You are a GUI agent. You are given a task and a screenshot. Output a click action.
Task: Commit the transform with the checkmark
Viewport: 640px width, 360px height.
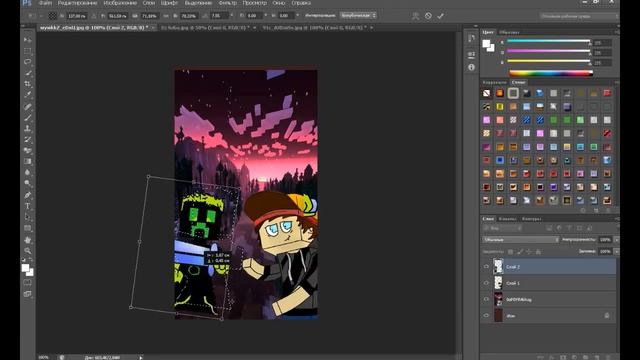click(440, 16)
